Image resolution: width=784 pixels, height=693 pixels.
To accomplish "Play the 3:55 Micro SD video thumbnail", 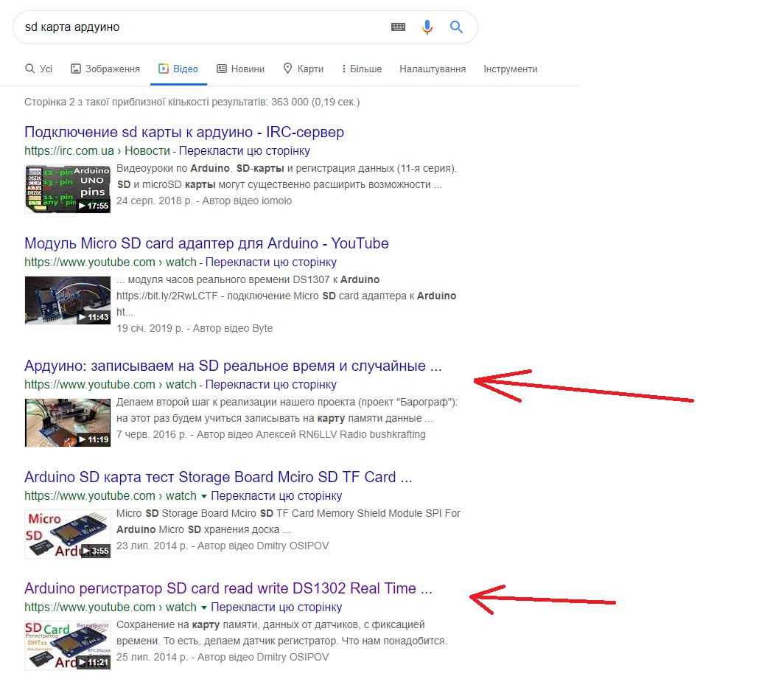I will [x=68, y=534].
